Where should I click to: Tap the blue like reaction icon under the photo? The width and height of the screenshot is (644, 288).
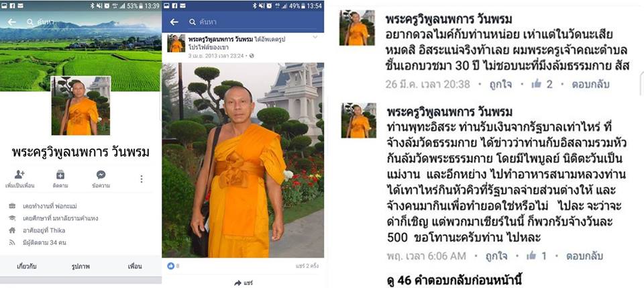click(171, 266)
